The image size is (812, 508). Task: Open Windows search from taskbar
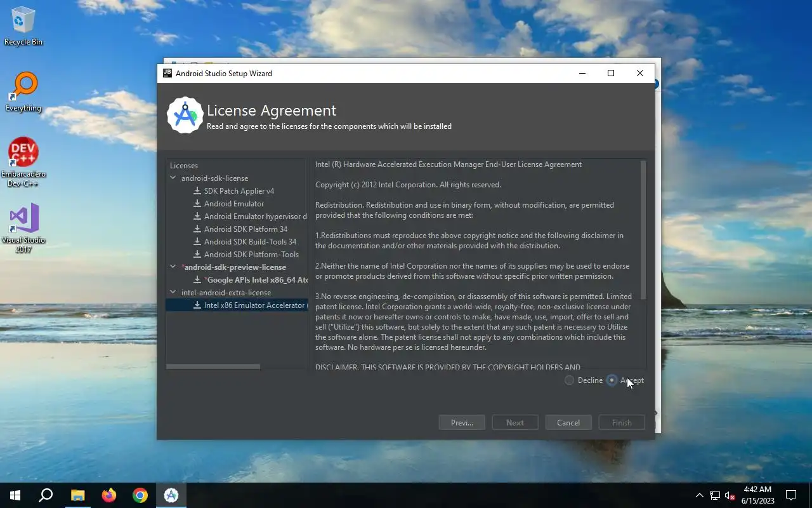46,495
